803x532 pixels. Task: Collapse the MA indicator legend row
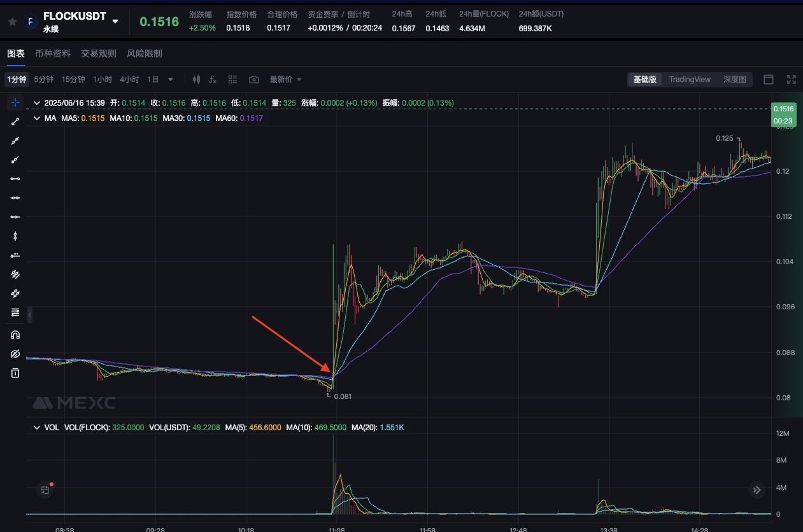(x=36, y=118)
